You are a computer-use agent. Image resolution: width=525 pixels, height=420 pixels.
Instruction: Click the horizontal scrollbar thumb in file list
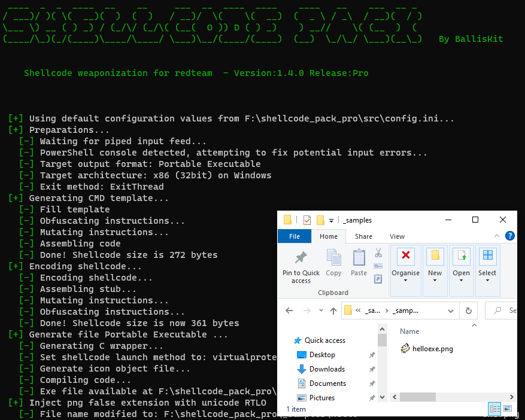[417, 397]
